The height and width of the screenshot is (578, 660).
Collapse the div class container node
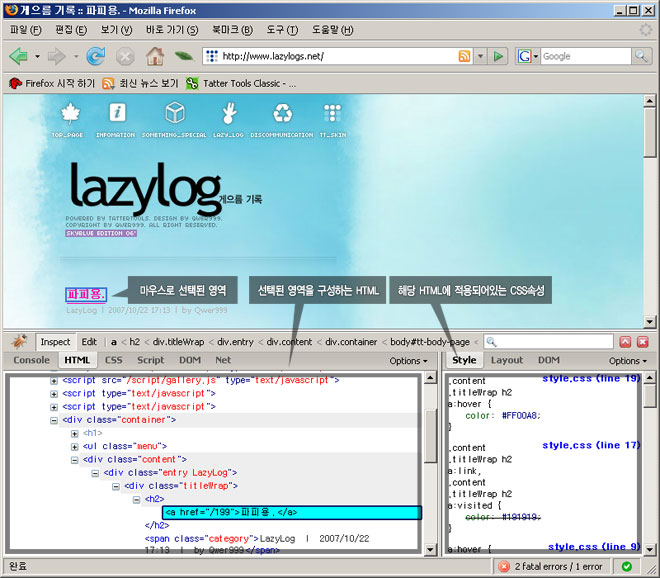54,420
